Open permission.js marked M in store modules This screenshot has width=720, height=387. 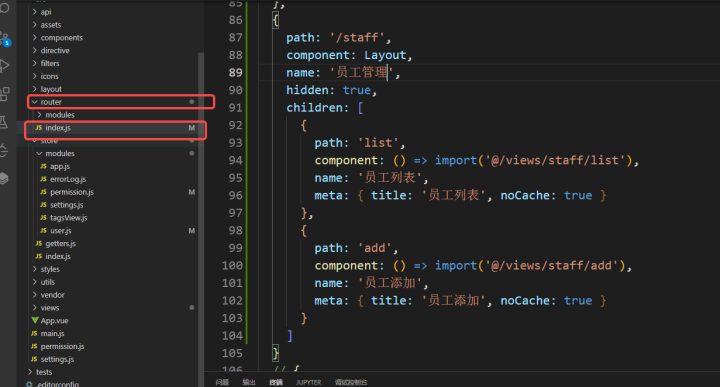click(x=72, y=192)
